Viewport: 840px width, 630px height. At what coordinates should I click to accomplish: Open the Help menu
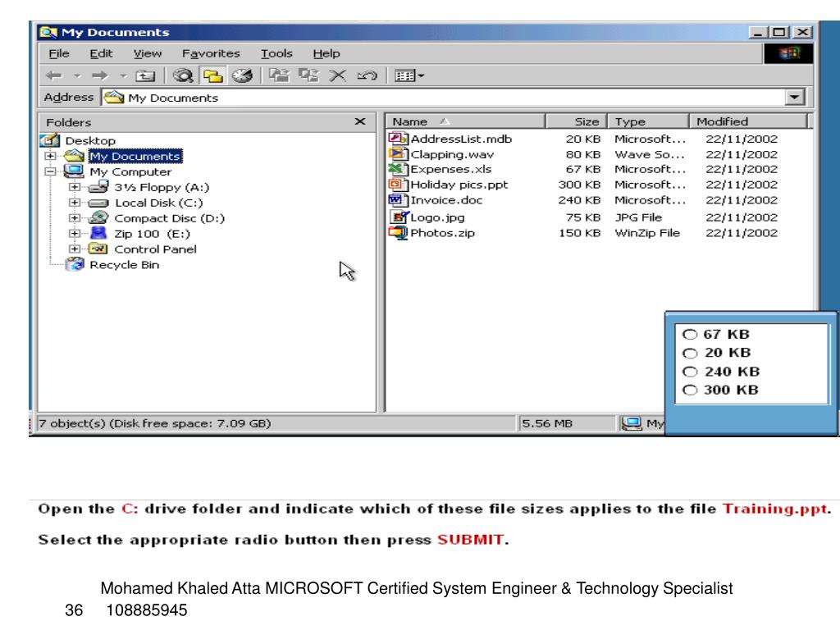[x=326, y=53]
